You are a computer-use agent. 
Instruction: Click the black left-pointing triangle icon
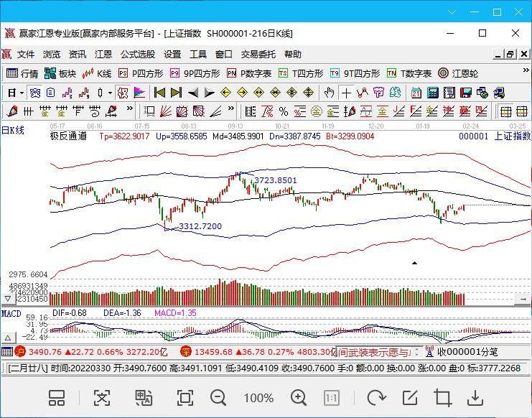pyautogui.click(x=192, y=93)
